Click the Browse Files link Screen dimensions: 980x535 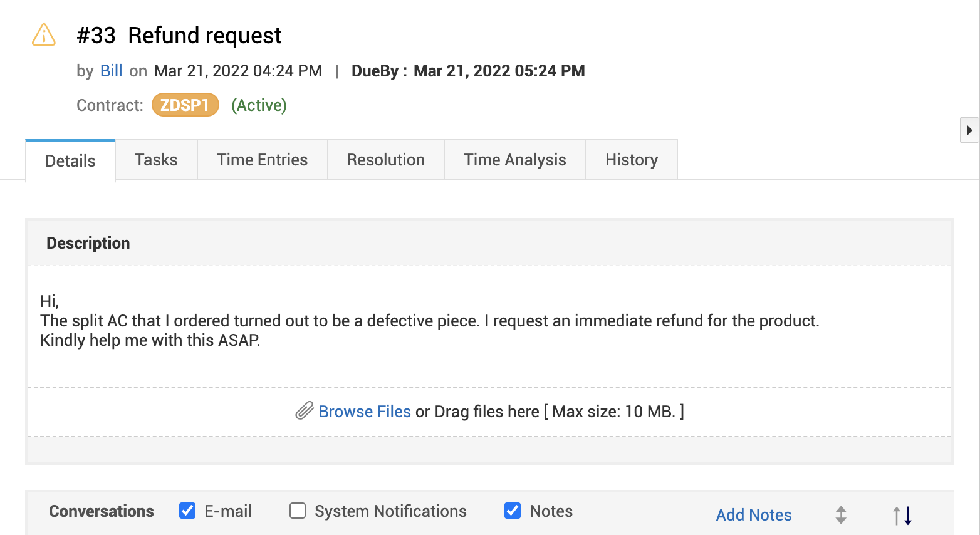coord(365,412)
